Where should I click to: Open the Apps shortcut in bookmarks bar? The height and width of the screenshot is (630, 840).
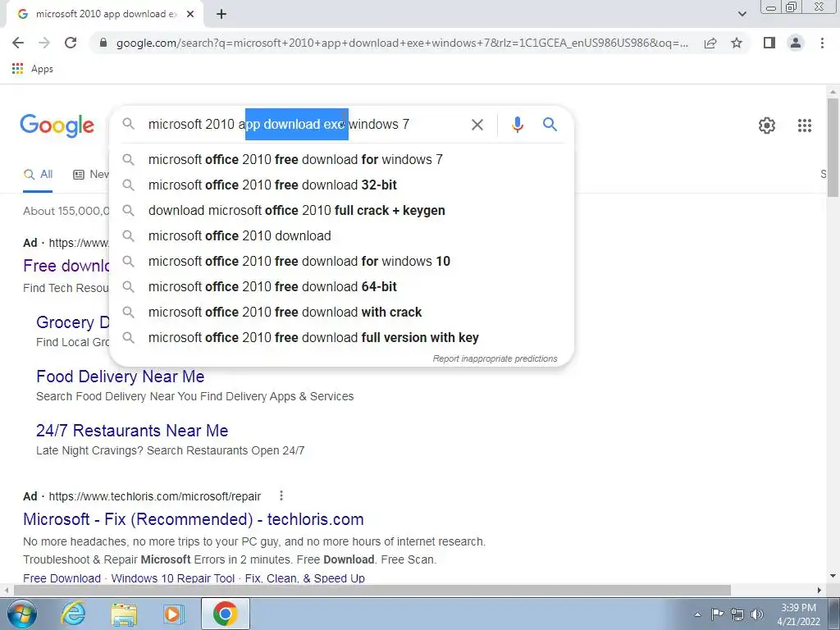(x=33, y=69)
